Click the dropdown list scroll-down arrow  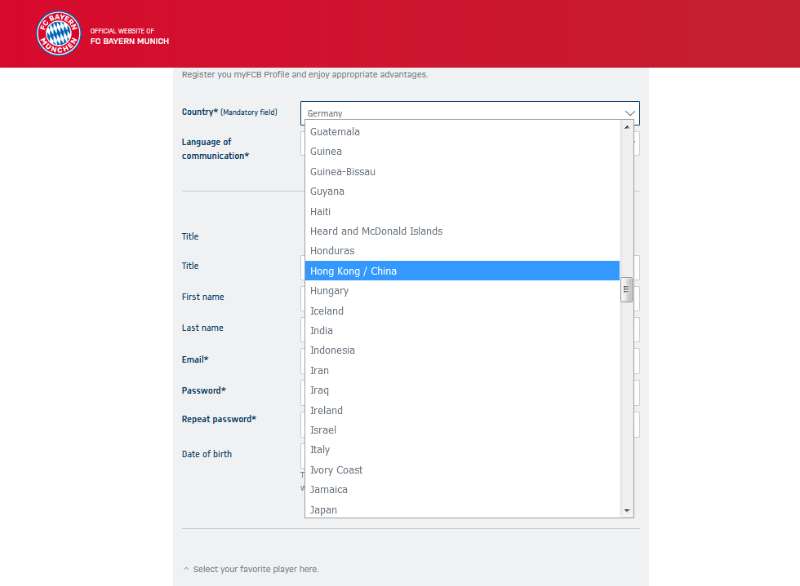point(627,511)
